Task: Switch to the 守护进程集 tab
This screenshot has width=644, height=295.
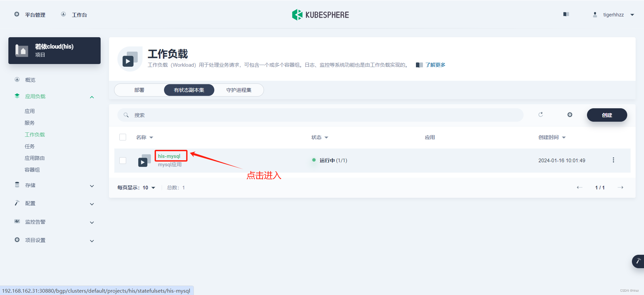Action: click(x=239, y=90)
